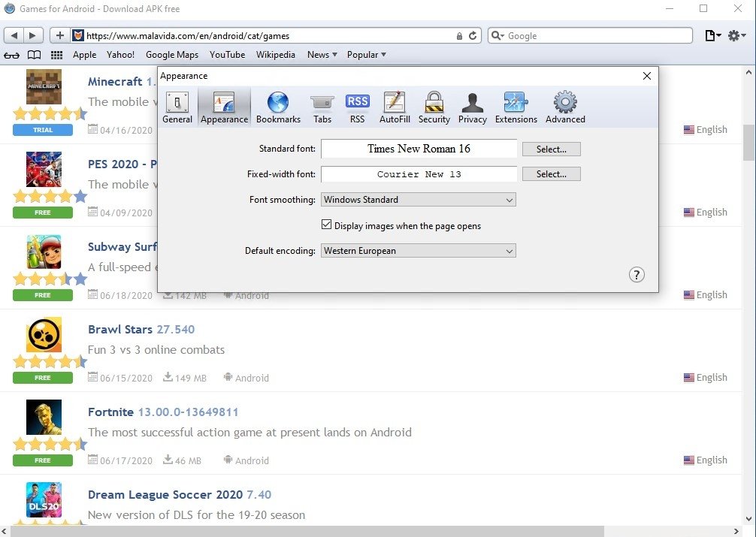The image size is (756, 537).
Task: Open the Tabs preferences pane
Action: [322, 107]
